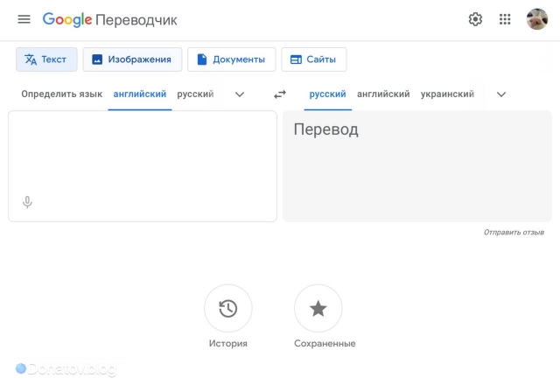The width and height of the screenshot is (560, 392).
Task: Select русский as source language
Action: coord(195,94)
